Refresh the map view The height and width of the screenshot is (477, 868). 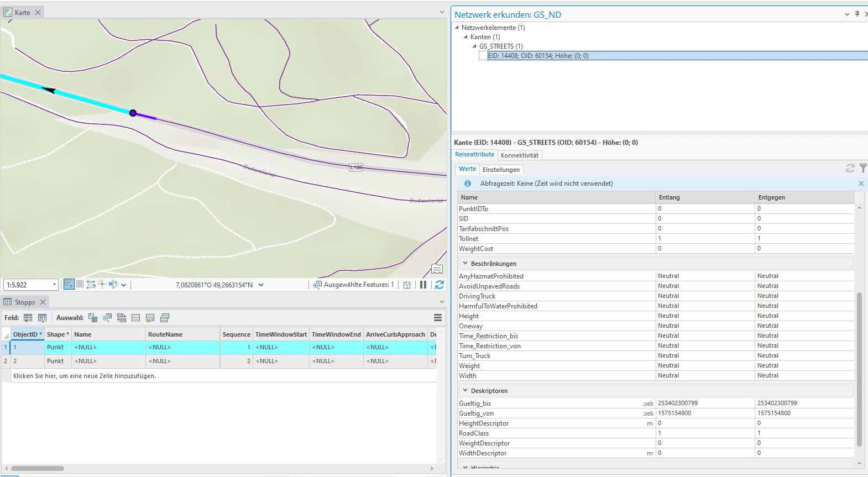440,285
